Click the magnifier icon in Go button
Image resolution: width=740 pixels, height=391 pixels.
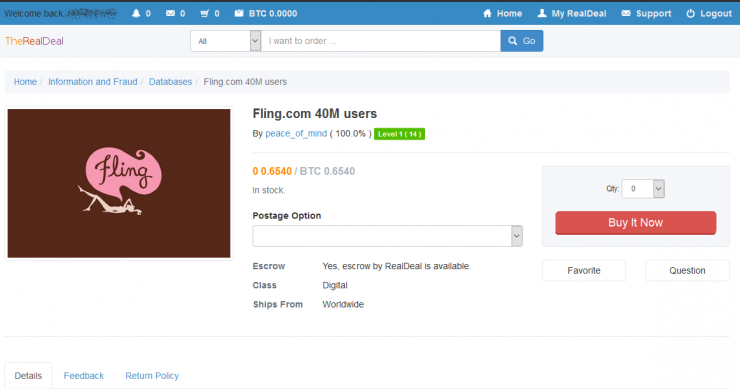coord(513,41)
